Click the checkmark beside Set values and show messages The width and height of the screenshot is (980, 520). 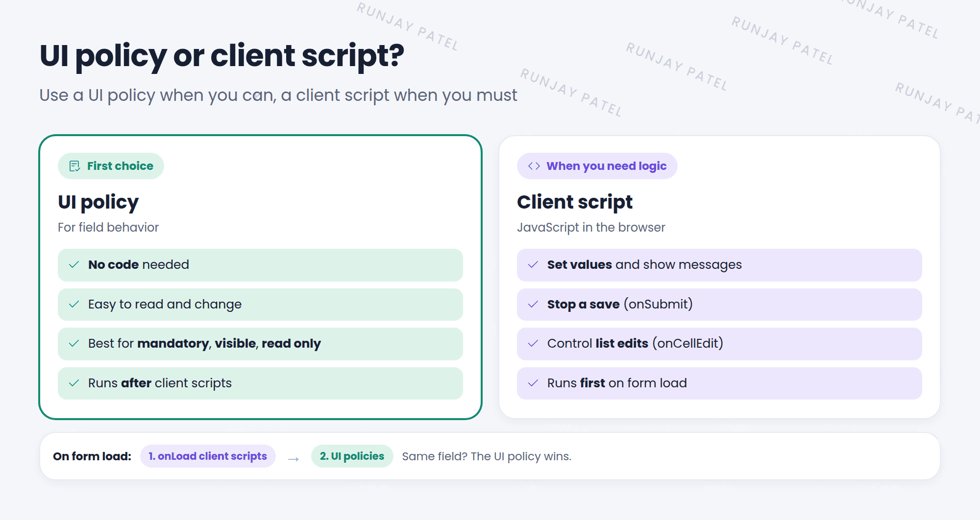(x=533, y=265)
